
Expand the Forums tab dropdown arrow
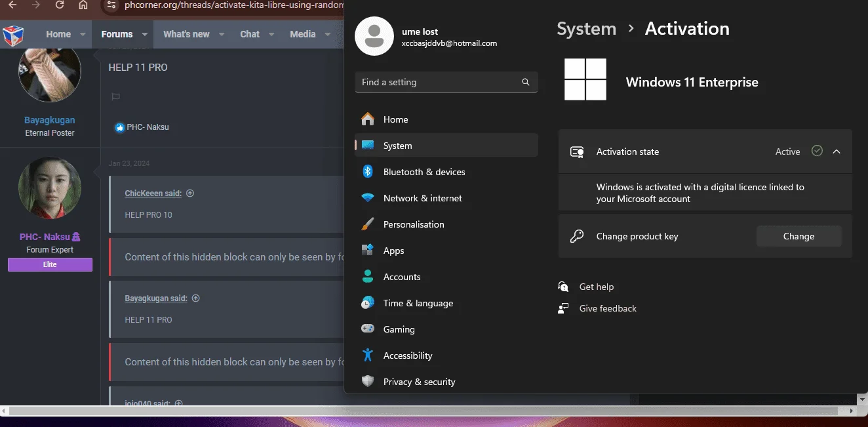pos(145,34)
